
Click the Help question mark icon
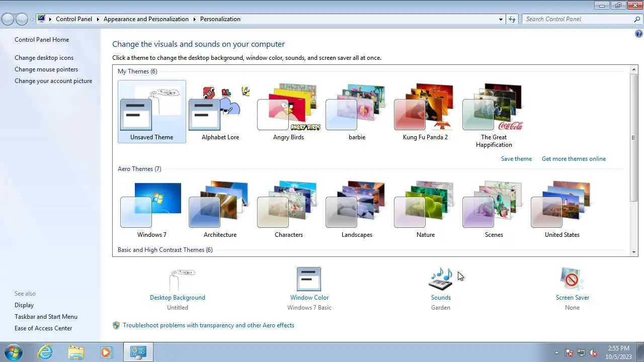639,34
